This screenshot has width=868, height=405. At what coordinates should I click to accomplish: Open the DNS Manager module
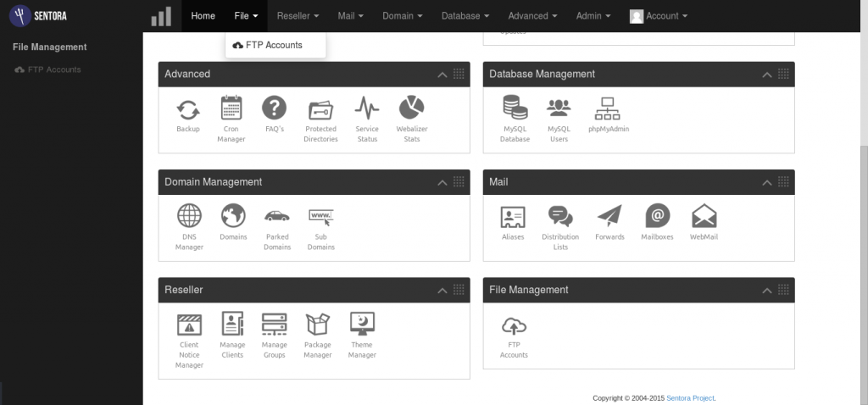click(189, 217)
